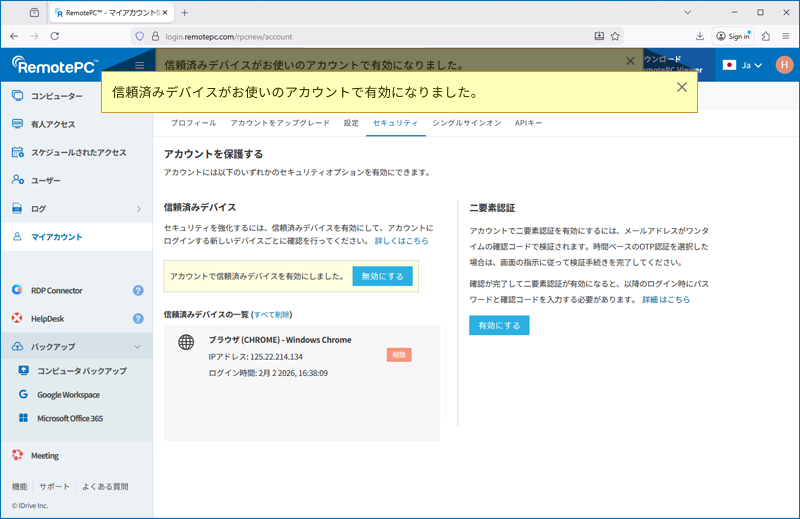Image resolution: width=800 pixels, height=519 pixels.
Task: Reload the page in browser
Action: coord(55,36)
